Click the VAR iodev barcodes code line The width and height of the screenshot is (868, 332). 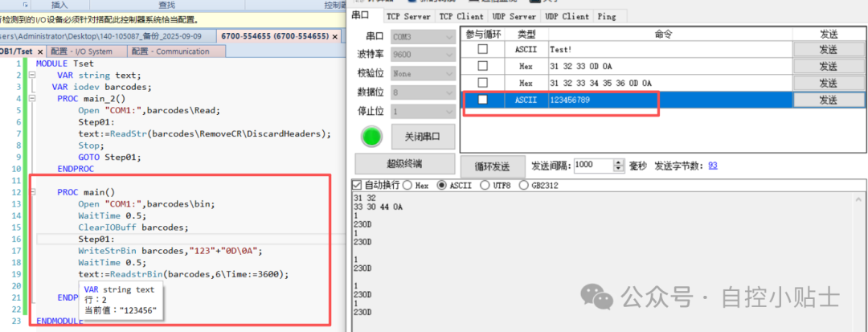(101, 87)
